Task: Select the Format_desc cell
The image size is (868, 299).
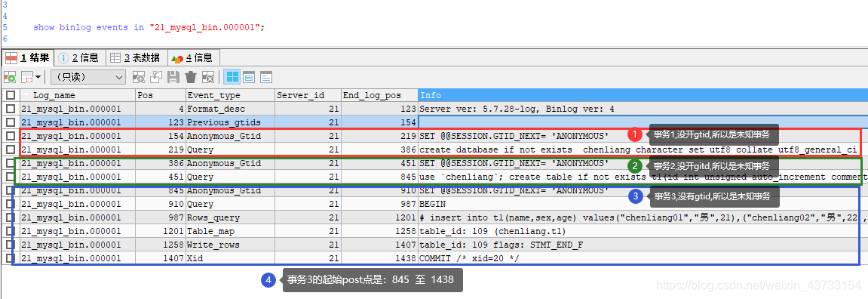Action: click(230, 109)
